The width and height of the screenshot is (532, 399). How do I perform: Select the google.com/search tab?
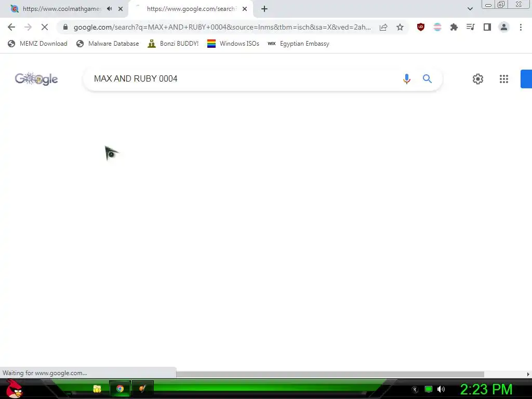(x=191, y=9)
